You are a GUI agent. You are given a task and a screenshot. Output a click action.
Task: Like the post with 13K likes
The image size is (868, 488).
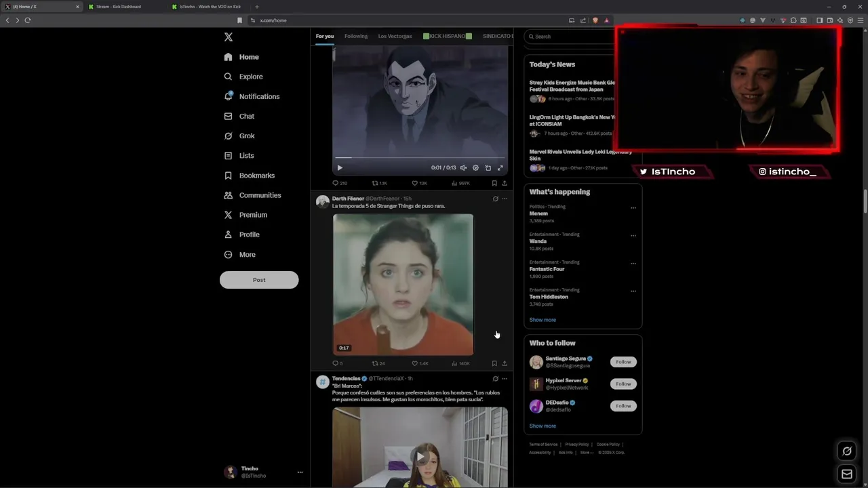click(420, 183)
